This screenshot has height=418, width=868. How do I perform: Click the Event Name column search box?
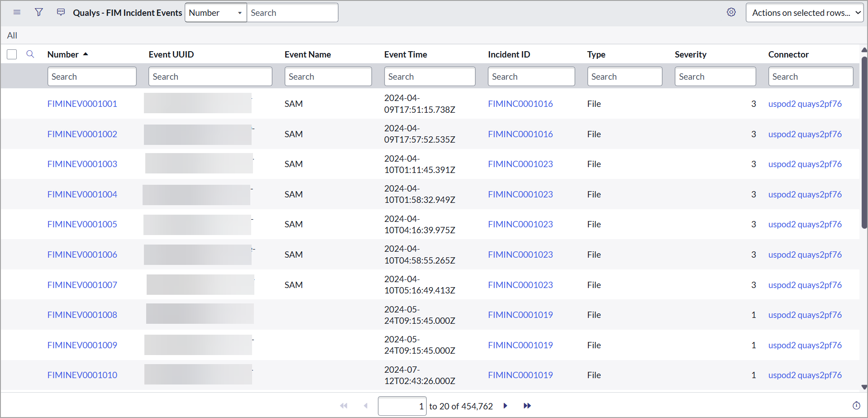coord(328,77)
